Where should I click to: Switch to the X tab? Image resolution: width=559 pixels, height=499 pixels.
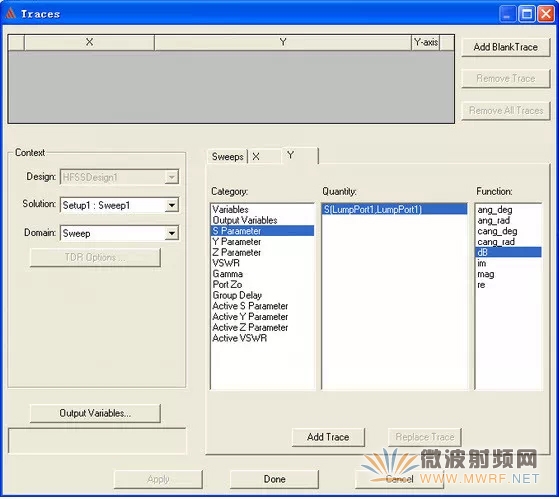click(x=264, y=156)
